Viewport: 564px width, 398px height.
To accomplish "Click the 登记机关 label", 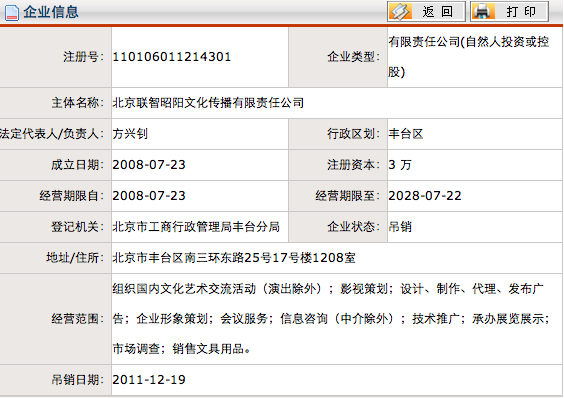I will click(78, 227).
